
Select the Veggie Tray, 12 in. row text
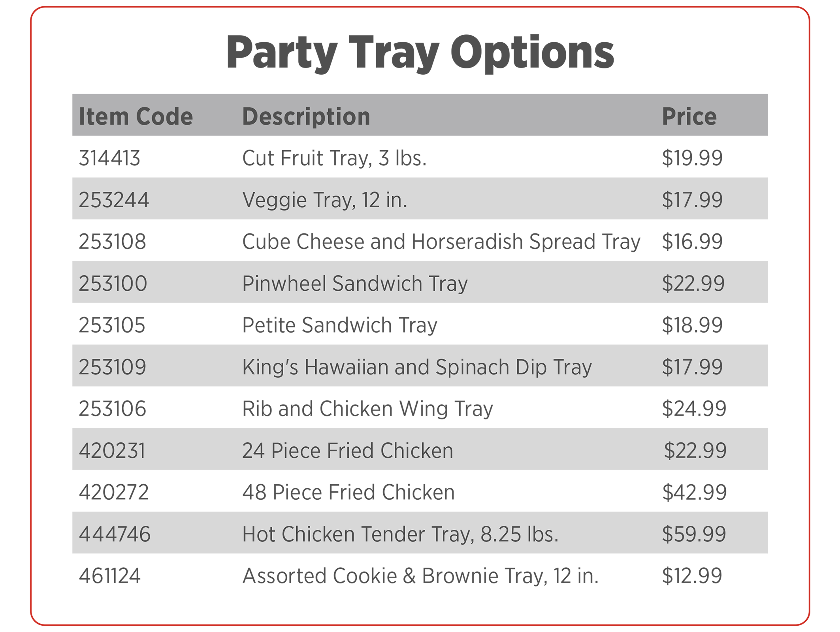coord(325,200)
